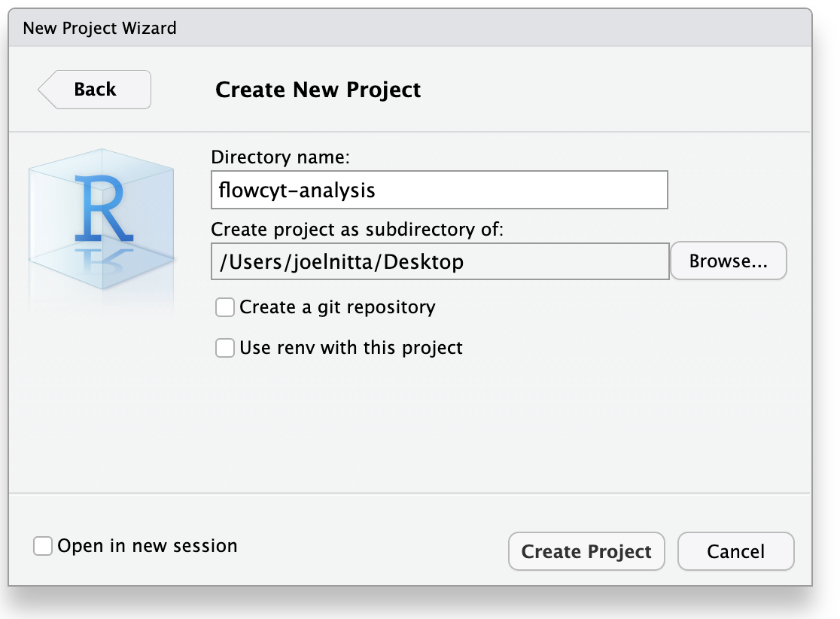The width and height of the screenshot is (840, 619).
Task: Click the "Use renv with this project" text
Action: click(x=351, y=348)
